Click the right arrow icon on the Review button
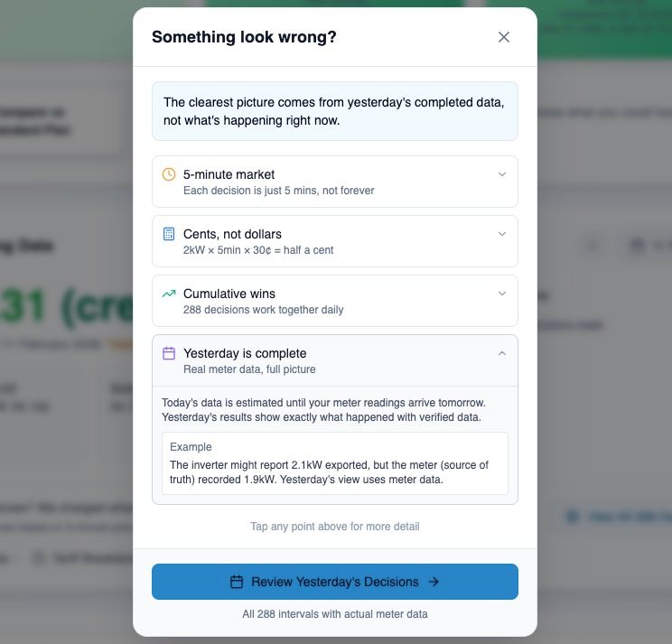This screenshot has width=672, height=644. [x=434, y=582]
